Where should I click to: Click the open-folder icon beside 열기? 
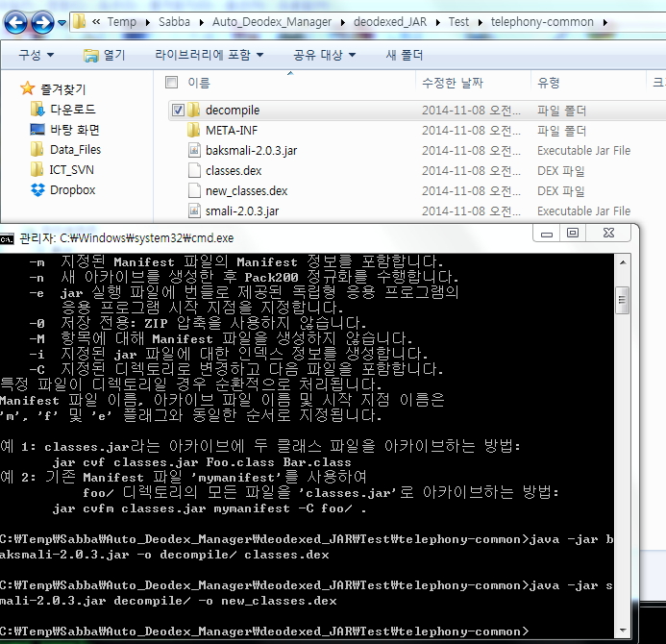pos(90,55)
